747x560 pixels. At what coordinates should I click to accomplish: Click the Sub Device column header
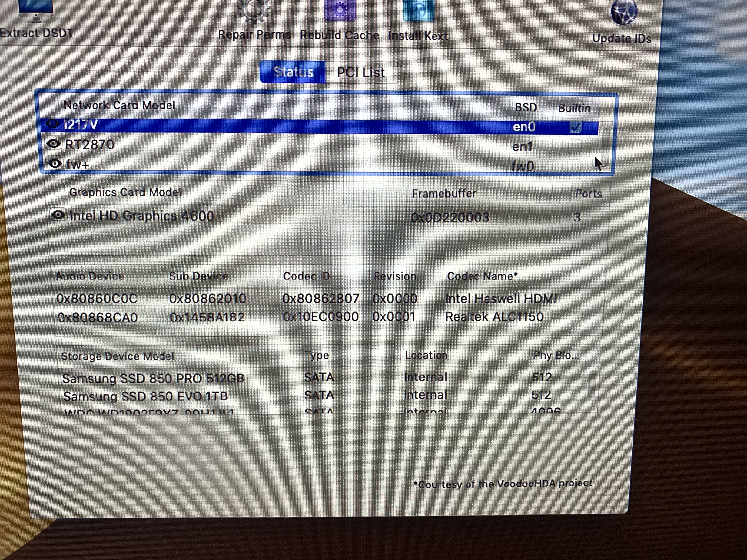tap(199, 276)
